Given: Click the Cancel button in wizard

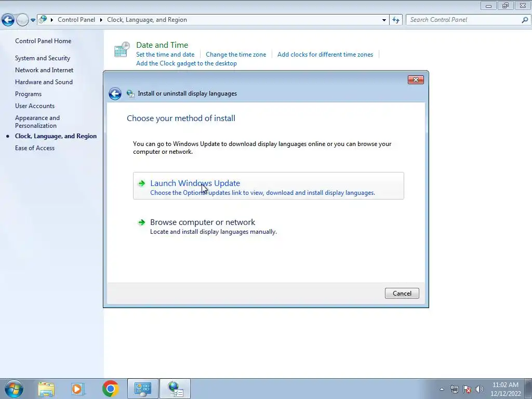Looking at the screenshot, I should pos(402,294).
